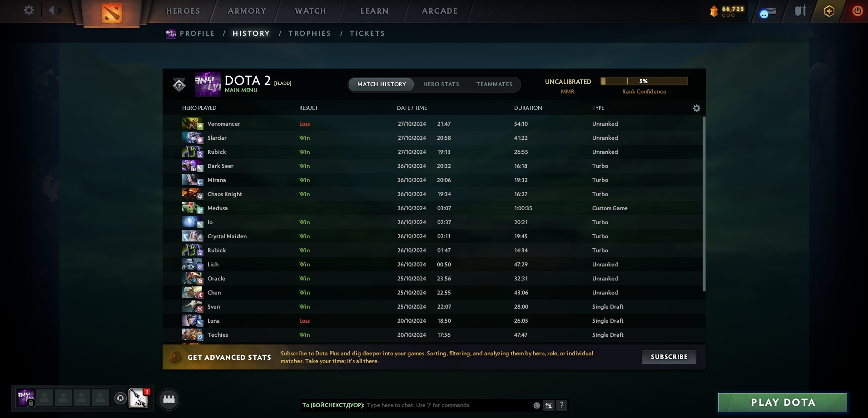Click the PLAY DOTA button

click(x=783, y=403)
